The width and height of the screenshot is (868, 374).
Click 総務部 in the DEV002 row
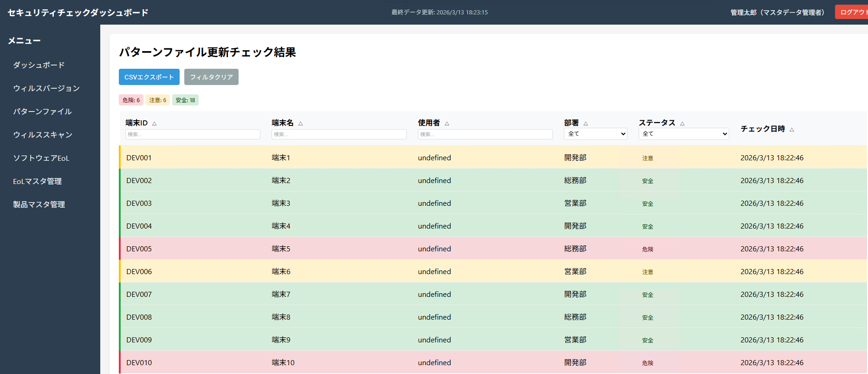575,181
